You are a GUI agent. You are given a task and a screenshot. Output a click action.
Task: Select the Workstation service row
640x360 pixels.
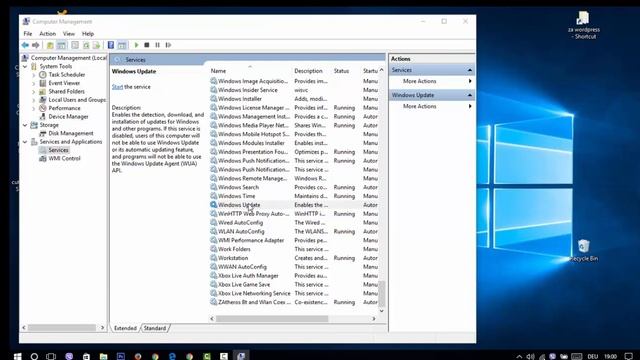(294, 258)
